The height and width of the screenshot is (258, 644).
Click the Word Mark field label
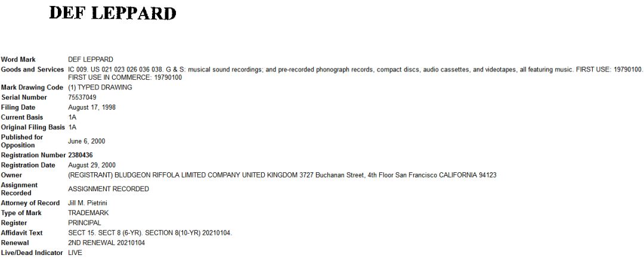pyautogui.click(x=18, y=60)
